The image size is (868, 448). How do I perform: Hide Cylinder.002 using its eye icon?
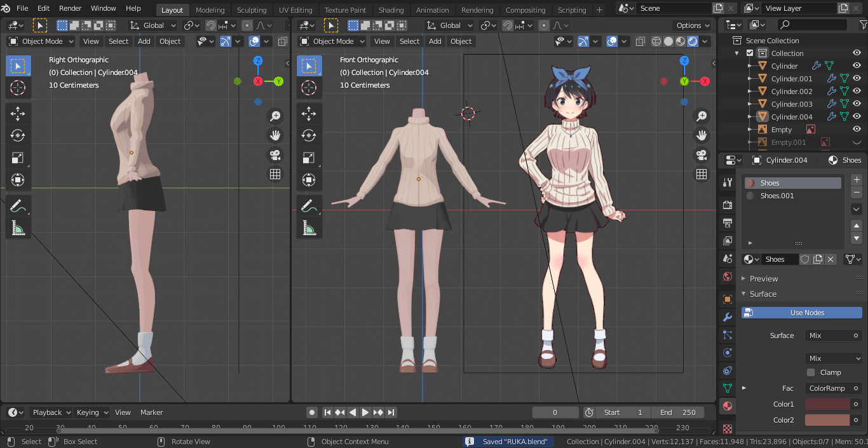[857, 91]
